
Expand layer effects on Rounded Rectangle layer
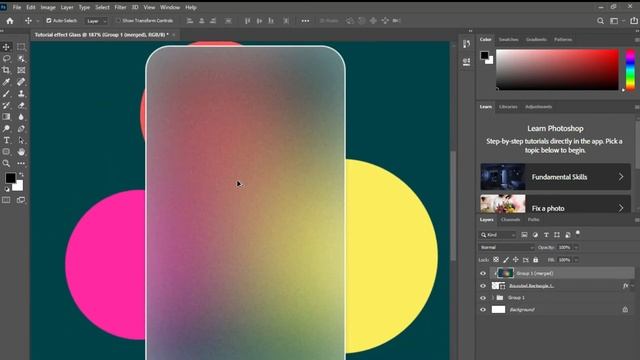click(633, 286)
